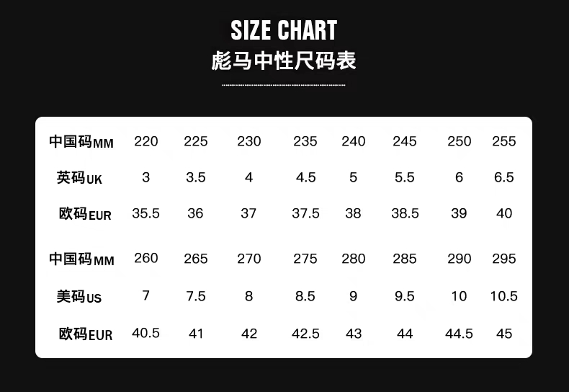
Task: Click EUR size 44.5 cell
Action: tap(460, 334)
